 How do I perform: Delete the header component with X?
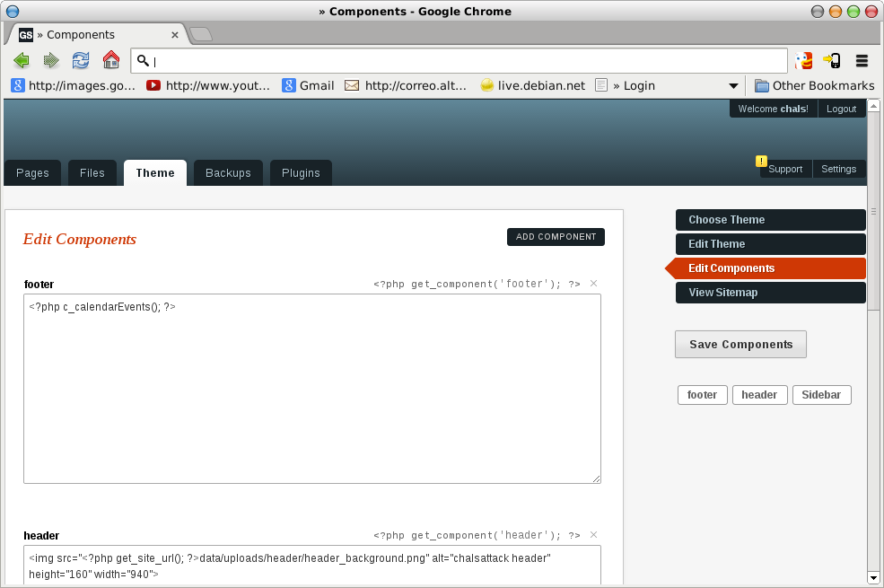pyautogui.click(x=593, y=535)
